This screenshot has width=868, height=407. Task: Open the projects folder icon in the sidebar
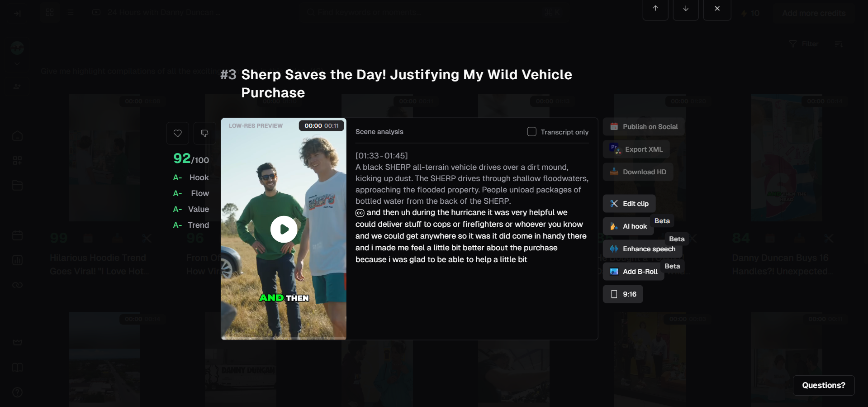pos(17,186)
